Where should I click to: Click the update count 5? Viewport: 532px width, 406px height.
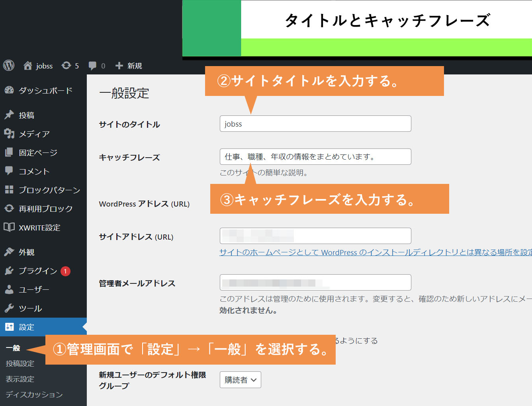coord(77,66)
